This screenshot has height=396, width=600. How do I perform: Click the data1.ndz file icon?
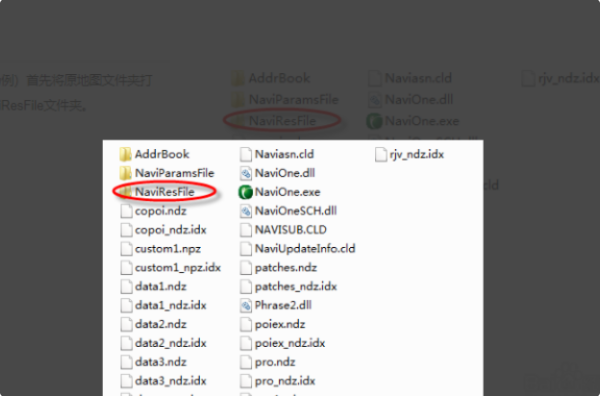click(126, 287)
